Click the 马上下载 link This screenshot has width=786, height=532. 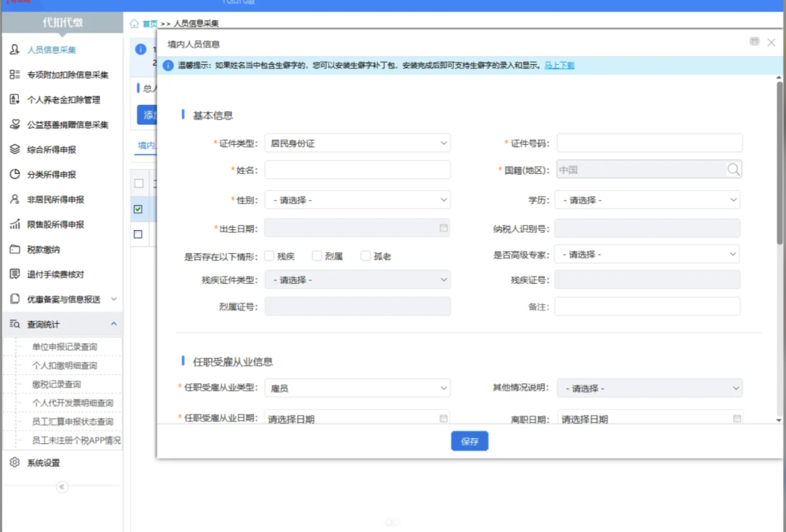point(560,65)
